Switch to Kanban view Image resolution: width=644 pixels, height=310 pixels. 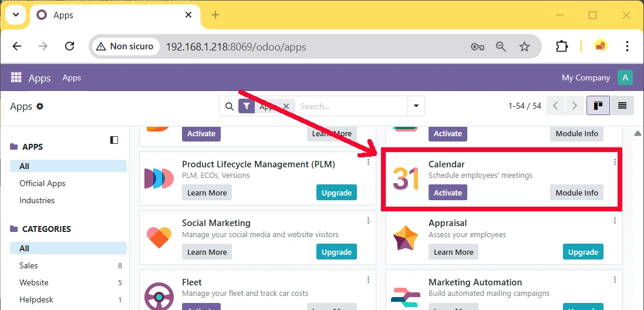point(598,106)
